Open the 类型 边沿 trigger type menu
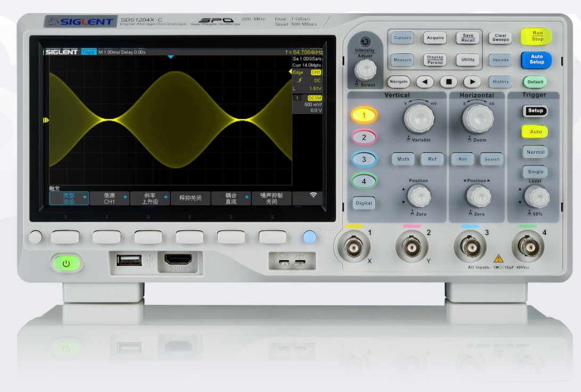This screenshot has height=392, width=581. pos(69,198)
